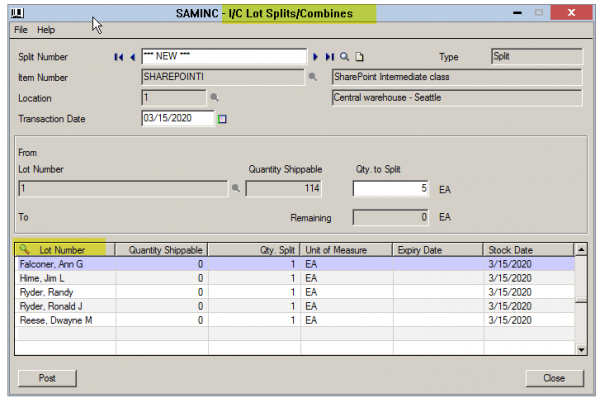Click Central warehouse - Seattle description field

coord(457,98)
